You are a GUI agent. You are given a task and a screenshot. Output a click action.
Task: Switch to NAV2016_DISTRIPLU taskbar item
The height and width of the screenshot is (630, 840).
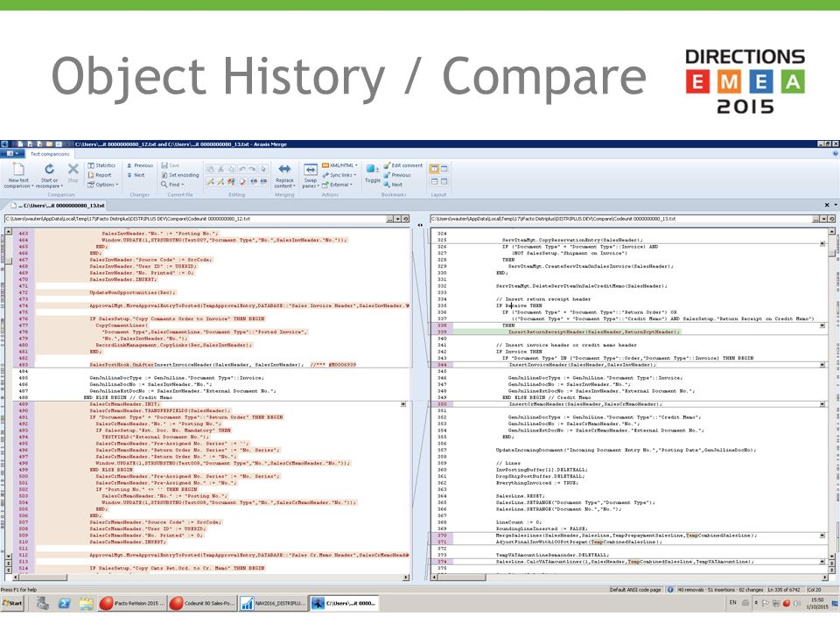(273, 604)
